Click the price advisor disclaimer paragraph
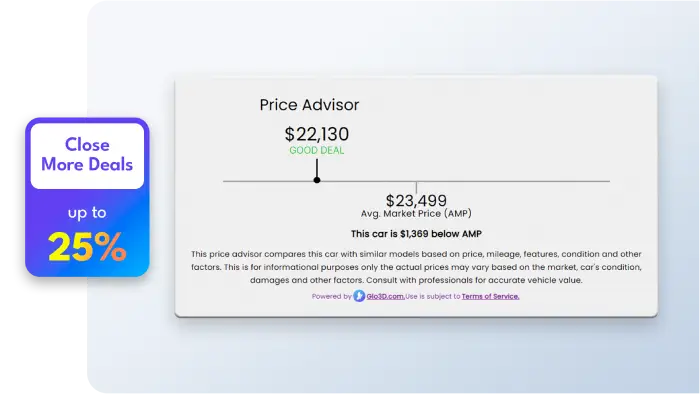Image resolution: width=700 pixels, height=394 pixels. click(x=416, y=267)
